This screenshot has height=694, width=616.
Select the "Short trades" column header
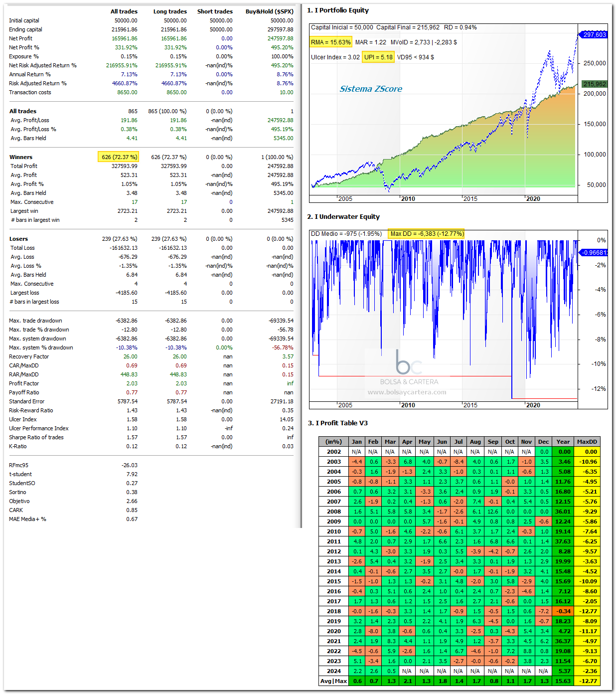[x=215, y=11]
